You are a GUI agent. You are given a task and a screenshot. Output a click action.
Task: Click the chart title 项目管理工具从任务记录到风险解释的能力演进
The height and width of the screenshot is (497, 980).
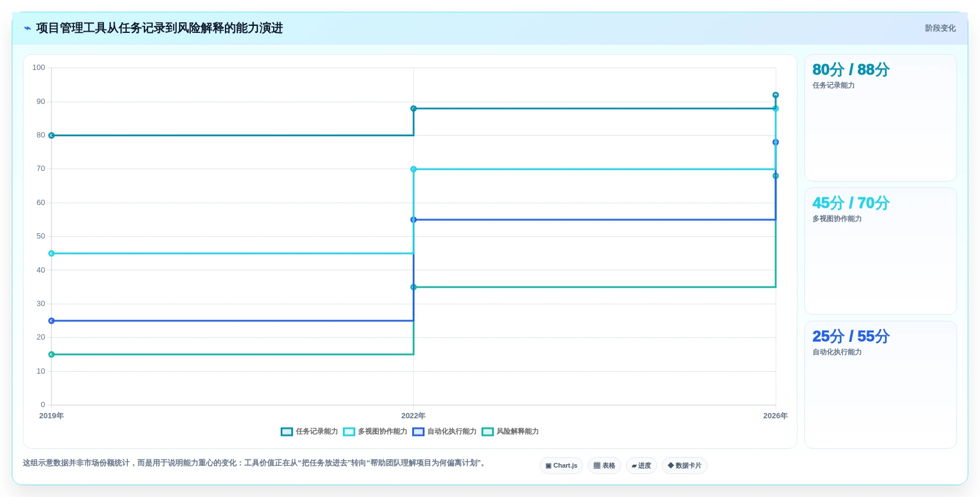[x=159, y=28]
